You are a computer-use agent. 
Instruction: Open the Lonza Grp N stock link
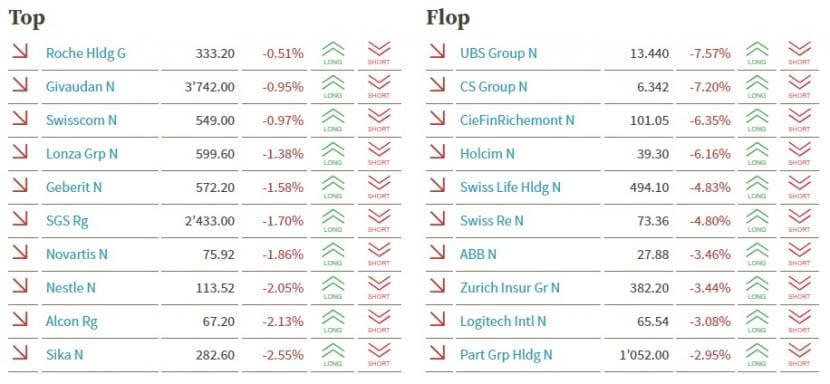(x=82, y=154)
